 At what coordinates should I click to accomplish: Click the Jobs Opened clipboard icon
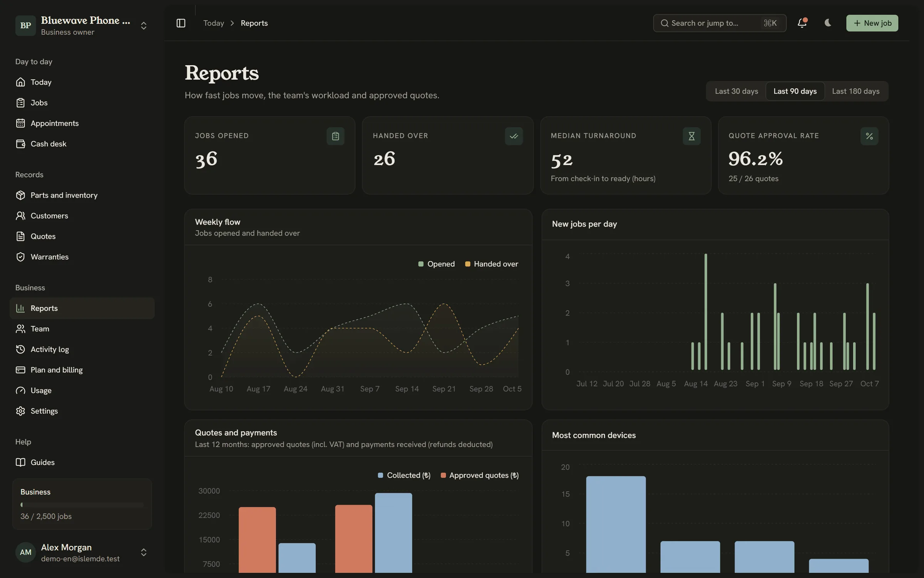(x=335, y=136)
